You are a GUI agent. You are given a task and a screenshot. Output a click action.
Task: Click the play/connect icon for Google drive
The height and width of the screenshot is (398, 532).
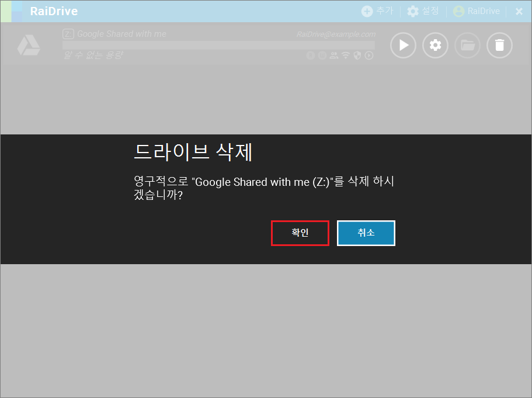(x=403, y=45)
